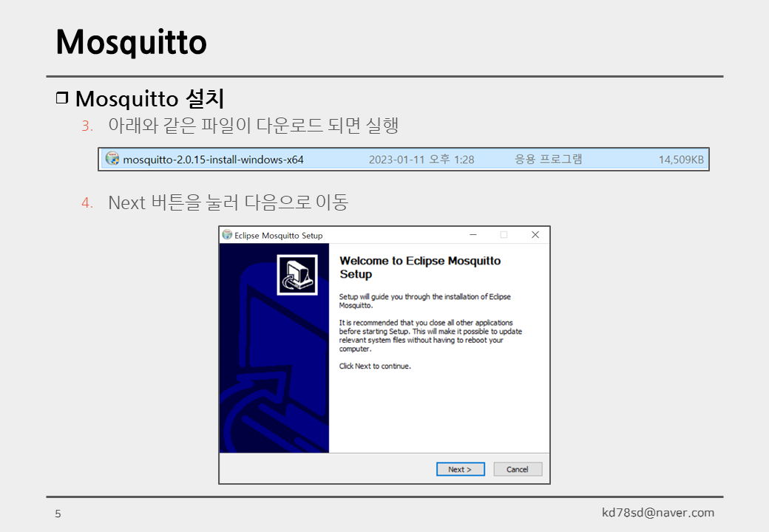Click the file type 응용 프로그램
Viewport: 769px width, 532px height.
click(x=548, y=159)
